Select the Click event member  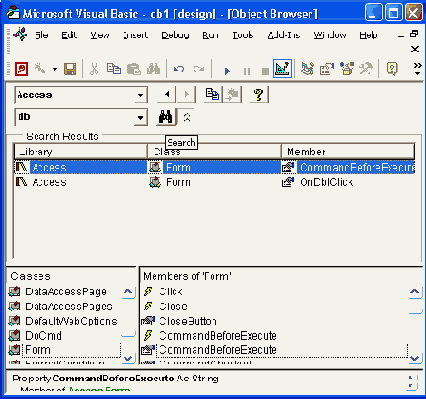pyautogui.click(x=171, y=292)
